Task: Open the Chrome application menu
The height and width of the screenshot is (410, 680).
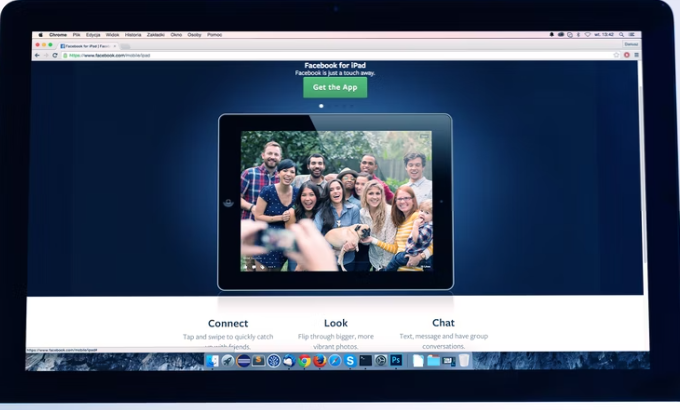Action: point(58,35)
